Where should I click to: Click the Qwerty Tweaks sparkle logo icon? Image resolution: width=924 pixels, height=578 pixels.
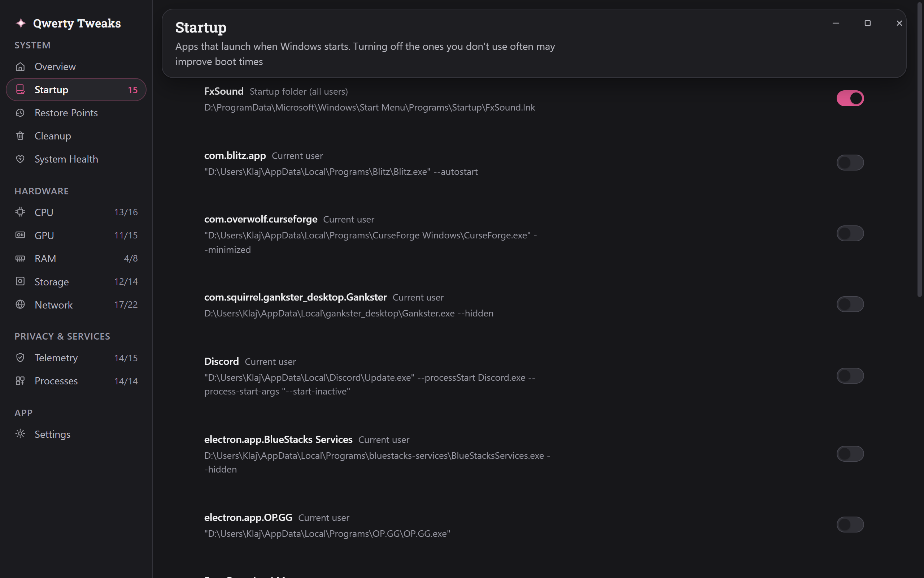21,23
